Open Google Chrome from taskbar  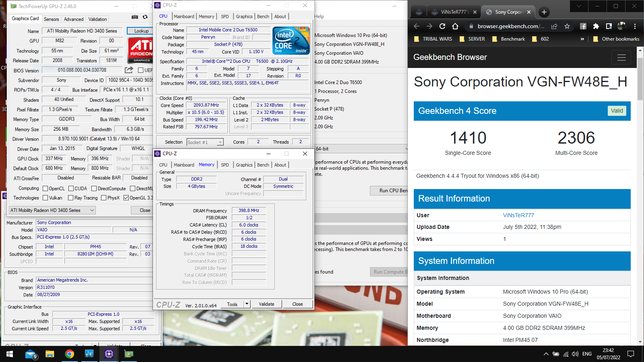pos(70,354)
